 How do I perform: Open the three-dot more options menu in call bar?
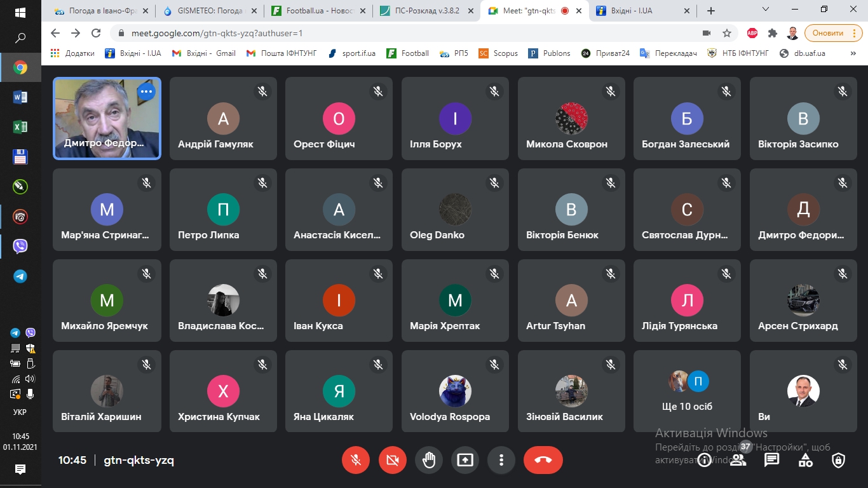pyautogui.click(x=501, y=460)
